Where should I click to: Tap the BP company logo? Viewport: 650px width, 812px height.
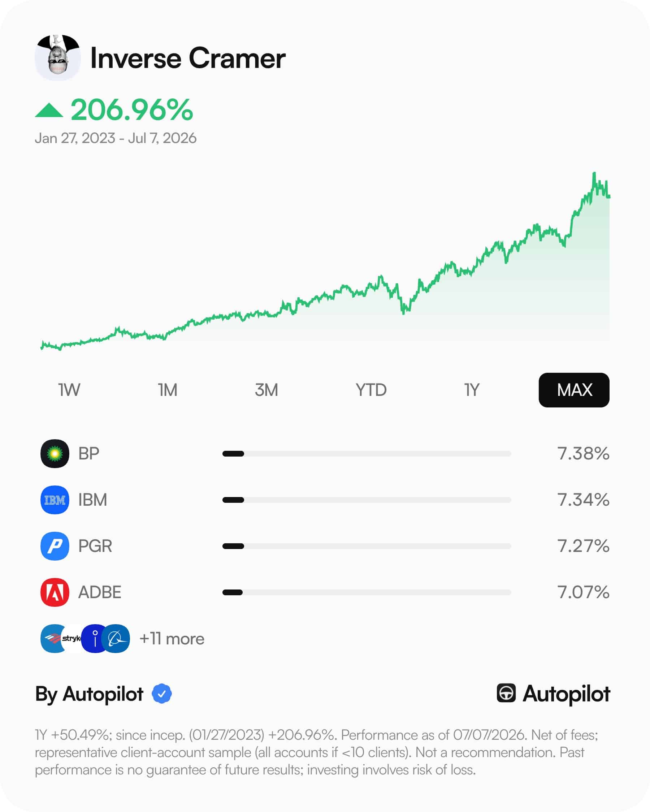tap(55, 453)
